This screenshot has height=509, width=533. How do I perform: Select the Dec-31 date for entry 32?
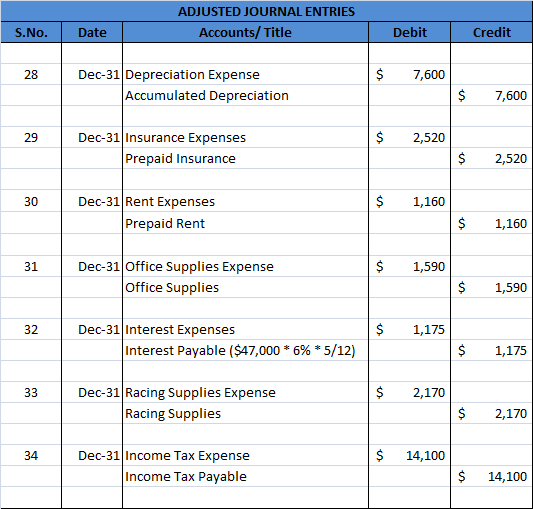pyautogui.click(x=92, y=329)
